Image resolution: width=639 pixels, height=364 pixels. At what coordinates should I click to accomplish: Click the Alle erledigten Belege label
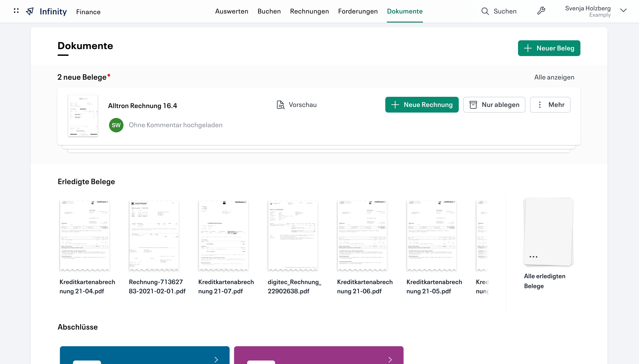pyautogui.click(x=545, y=281)
